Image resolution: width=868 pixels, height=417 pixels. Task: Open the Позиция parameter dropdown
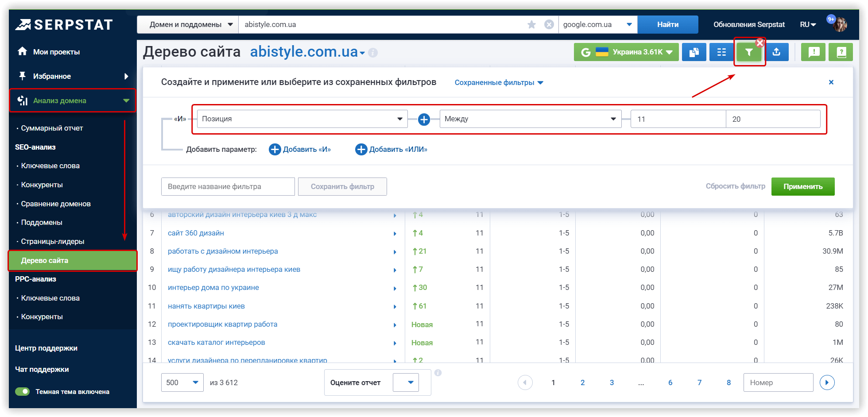(x=302, y=119)
